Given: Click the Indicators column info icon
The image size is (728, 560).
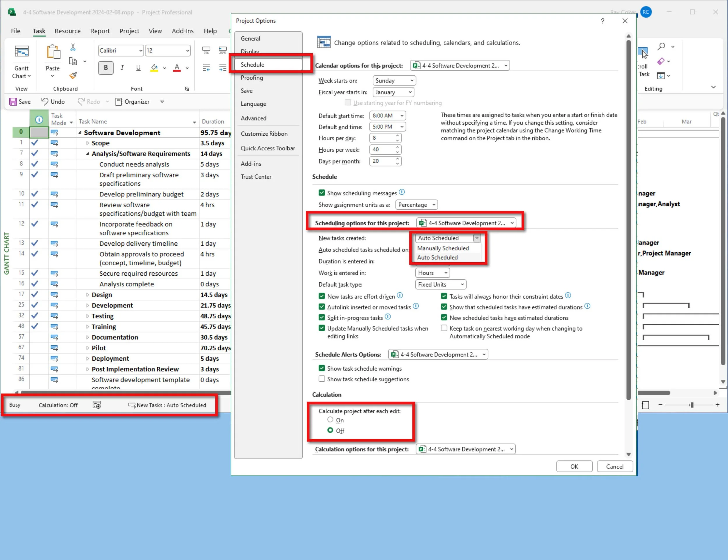Looking at the screenshot, I should 39,120.
